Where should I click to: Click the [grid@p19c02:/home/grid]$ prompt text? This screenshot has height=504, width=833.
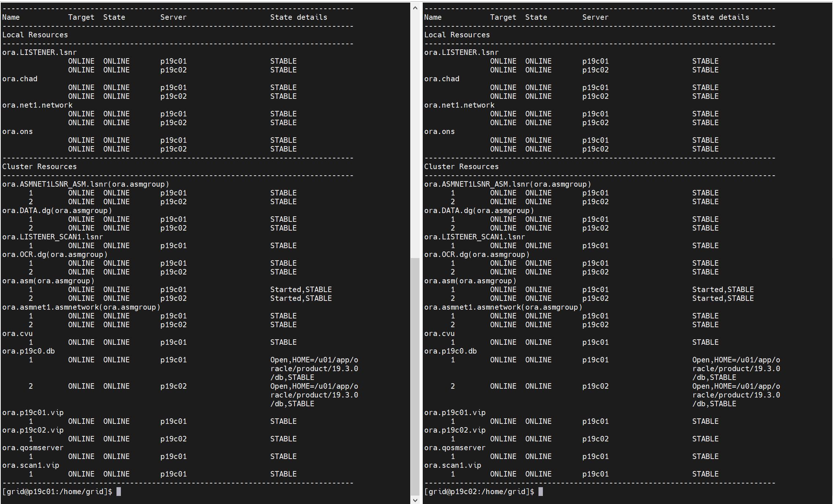click(x=479, y=492)
